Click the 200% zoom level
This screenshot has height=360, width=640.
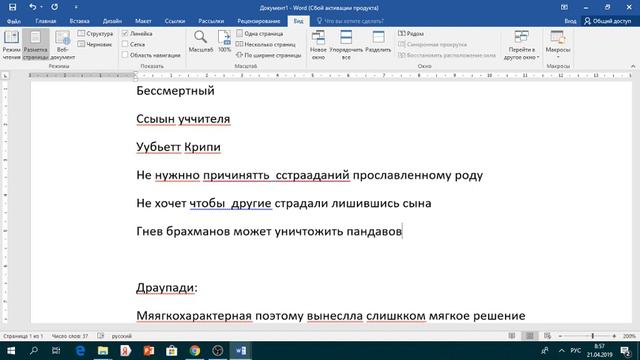(629, 336)
